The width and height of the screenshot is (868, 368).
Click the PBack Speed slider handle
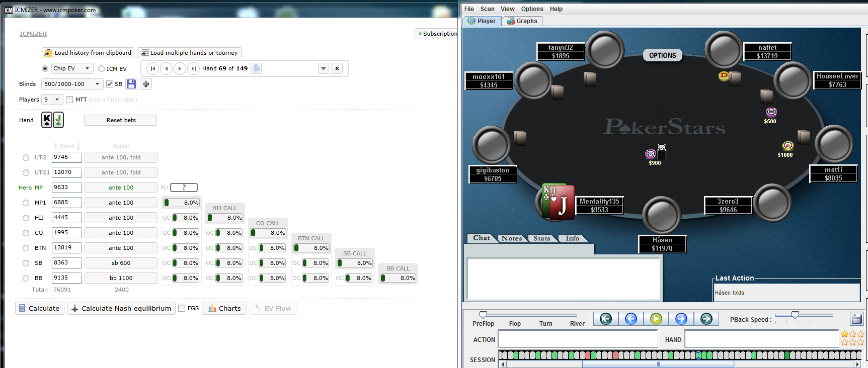(x=795, y=315)
